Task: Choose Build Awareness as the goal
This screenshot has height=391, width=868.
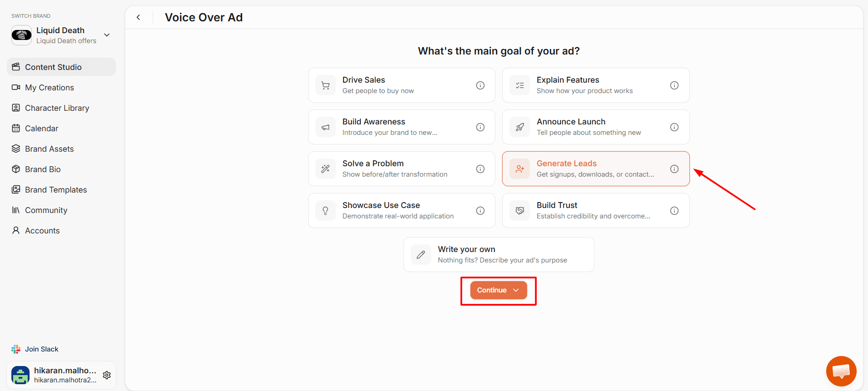Action: pyautogui.click(x=401, y=127)
